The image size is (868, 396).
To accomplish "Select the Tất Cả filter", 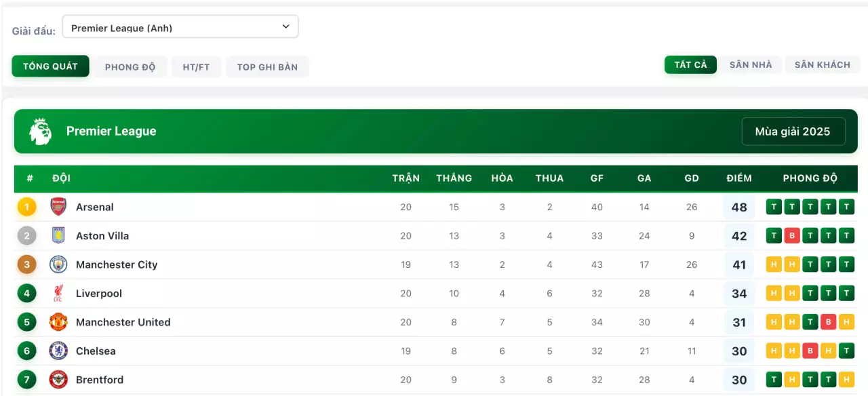I will click(690, 65).
